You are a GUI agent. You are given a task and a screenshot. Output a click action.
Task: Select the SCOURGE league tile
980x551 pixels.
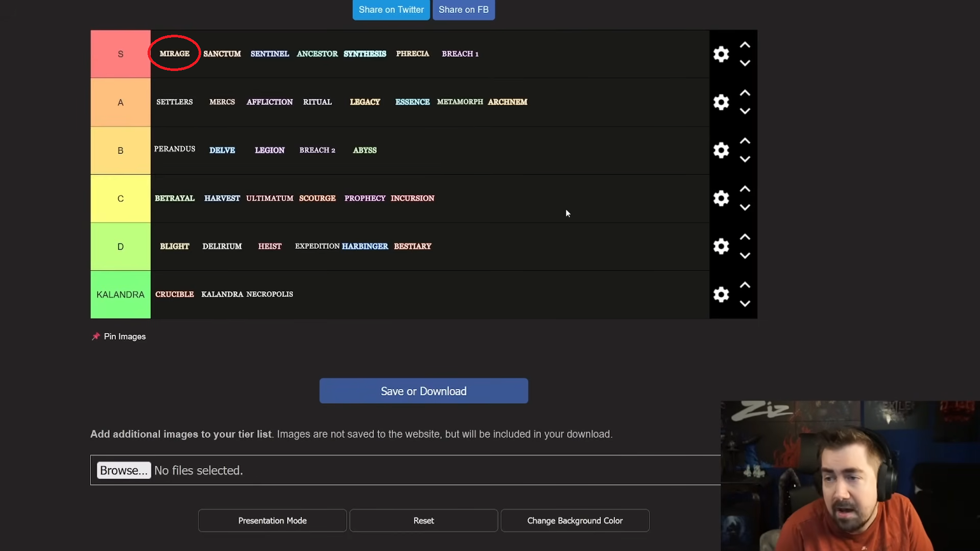click(317, 198)
